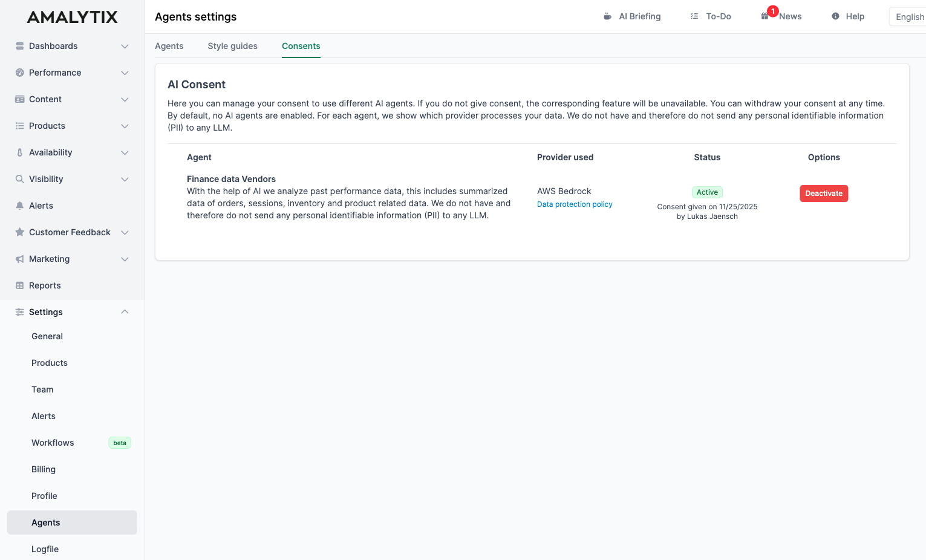This screenshot has width=926, height=560.
Task: Switch to the Style guides tab
Action: tap(232, 46)
